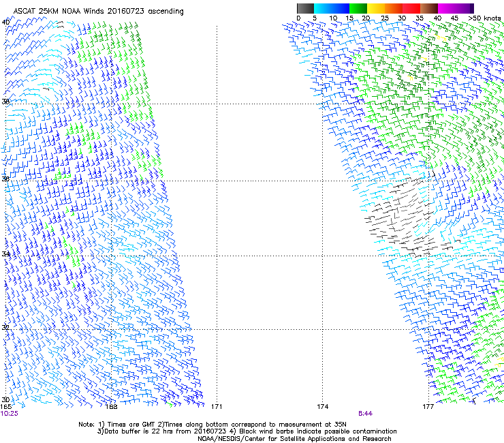Click the '25' color bar label
504x443 pixels.
pos(385,18)
